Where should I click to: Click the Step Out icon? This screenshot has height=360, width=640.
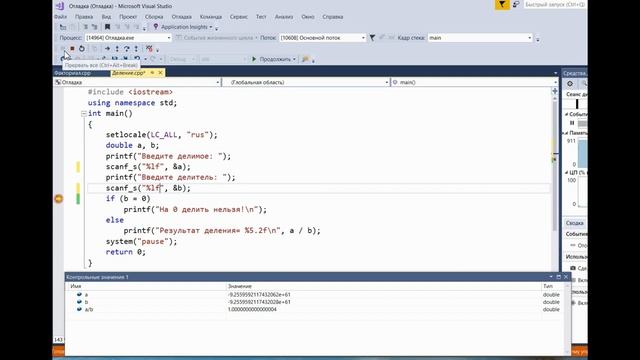coord(136,49)
